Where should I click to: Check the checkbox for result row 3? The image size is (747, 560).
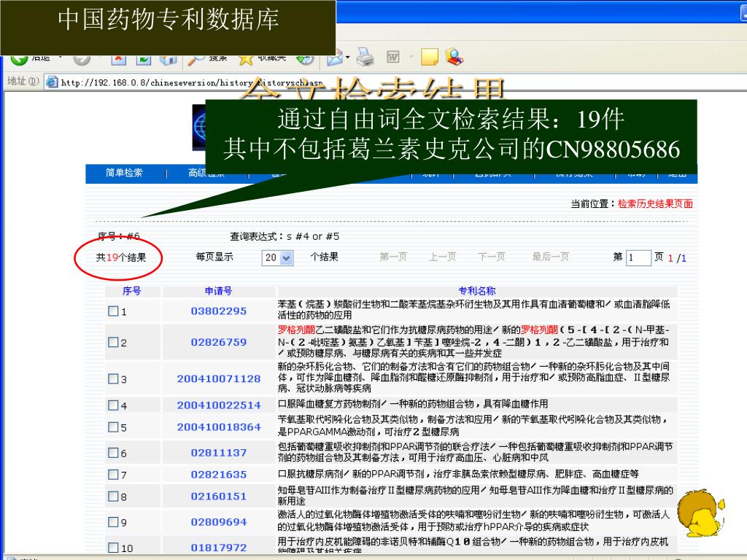pos(113,378)
